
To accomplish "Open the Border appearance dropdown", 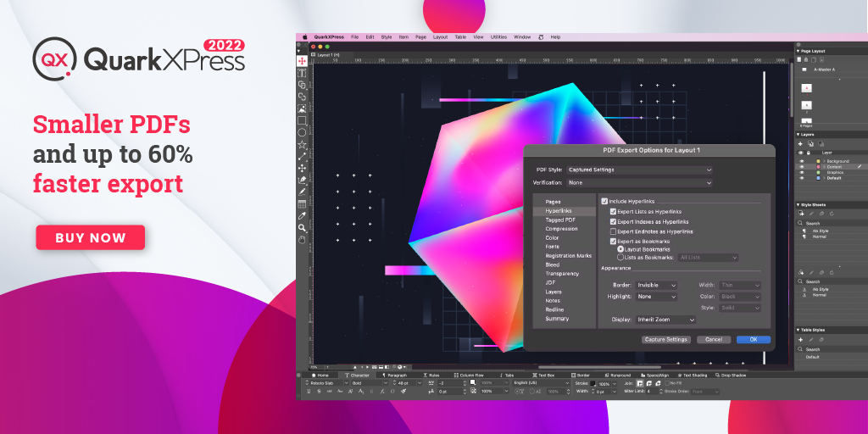I will click(656, 285).
